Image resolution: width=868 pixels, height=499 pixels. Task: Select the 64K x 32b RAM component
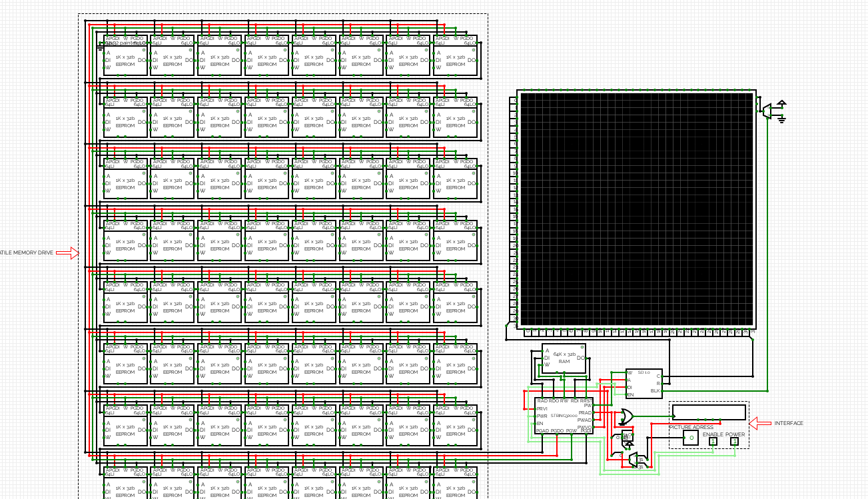point(564,358)
